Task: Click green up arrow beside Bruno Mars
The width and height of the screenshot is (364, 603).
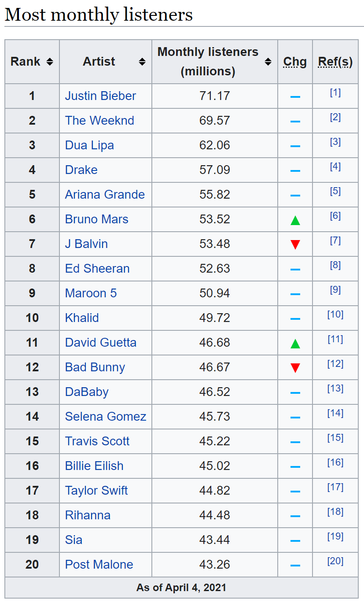Action: 295,220
